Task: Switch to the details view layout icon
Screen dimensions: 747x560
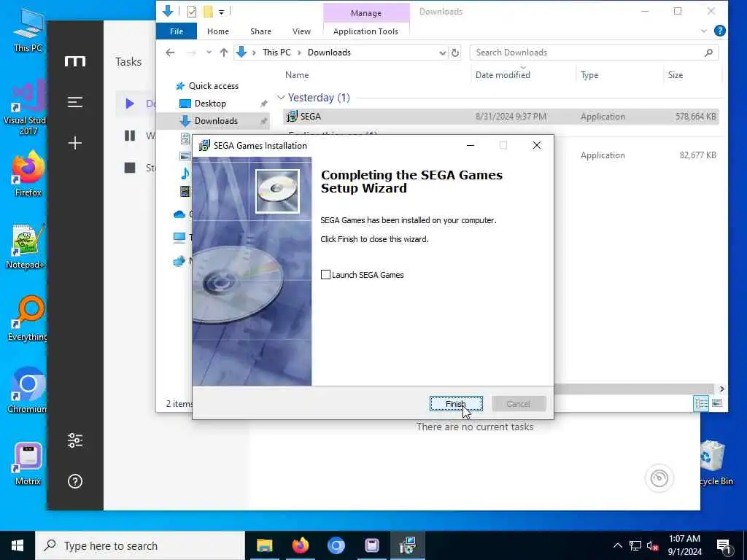Action: pos(701,403)
